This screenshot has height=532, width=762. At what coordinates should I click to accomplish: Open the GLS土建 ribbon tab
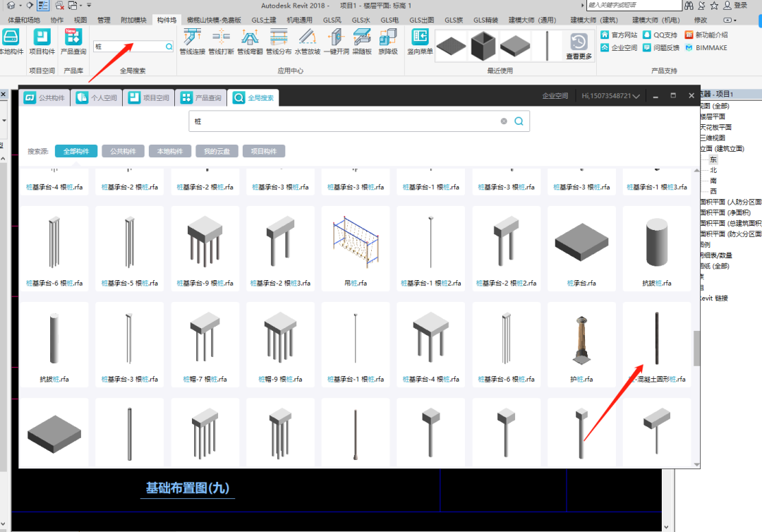point(264,20)
